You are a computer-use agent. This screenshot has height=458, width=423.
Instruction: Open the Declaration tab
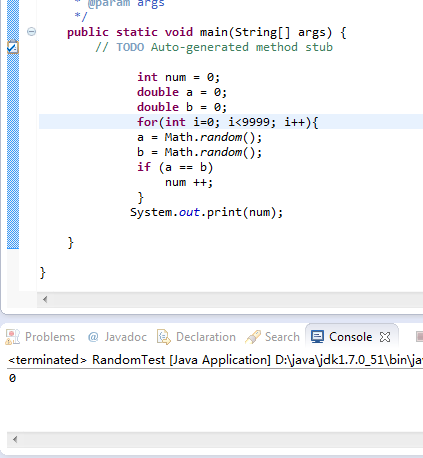[206, 337]
